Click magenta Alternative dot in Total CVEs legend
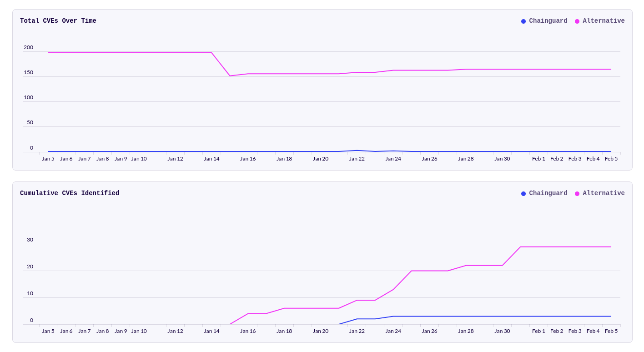The height and width of the screenshot is (352, 644). 577,21
